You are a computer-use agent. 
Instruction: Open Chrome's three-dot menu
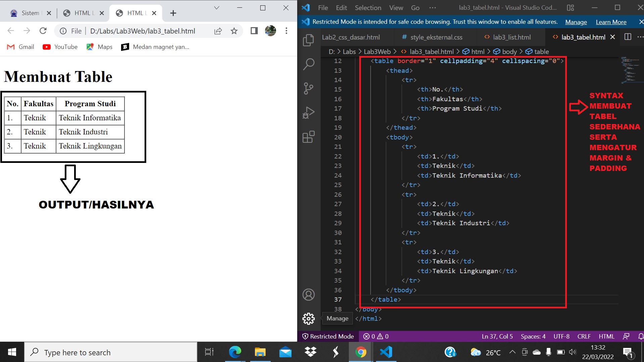point(287,31)
